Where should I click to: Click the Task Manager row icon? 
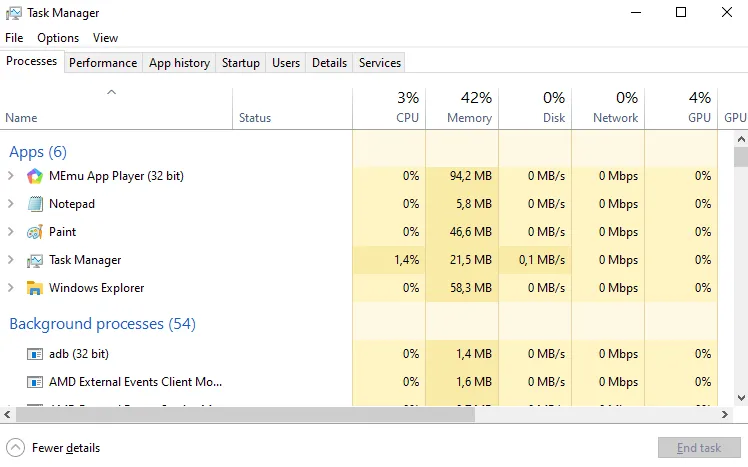click(35, 260)
